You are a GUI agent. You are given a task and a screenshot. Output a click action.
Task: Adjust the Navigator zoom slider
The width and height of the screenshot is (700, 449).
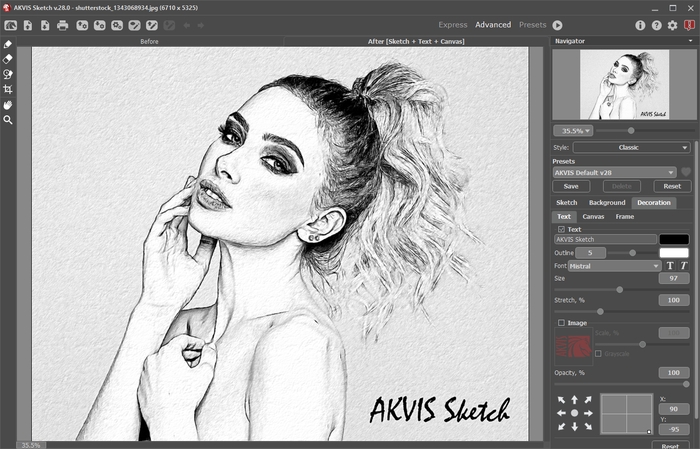coord(645,131)
